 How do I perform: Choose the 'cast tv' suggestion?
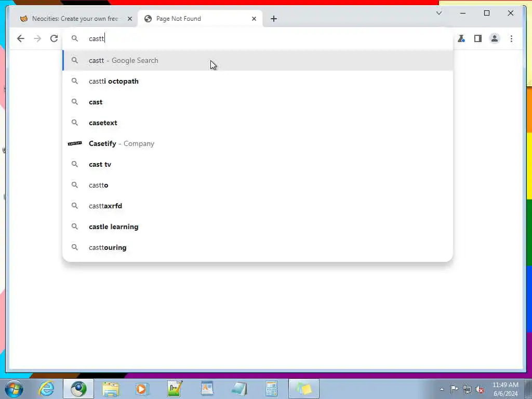click(x=258, y=164)
